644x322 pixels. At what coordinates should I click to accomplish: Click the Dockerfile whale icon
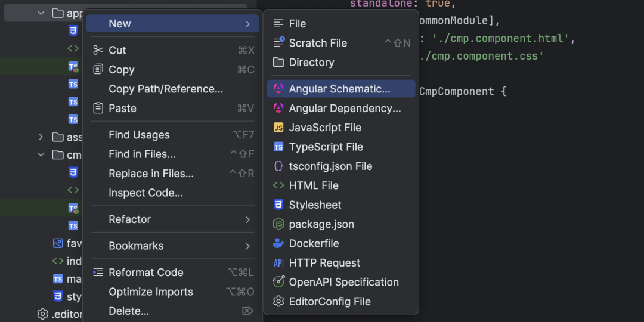tap(278, 243)
